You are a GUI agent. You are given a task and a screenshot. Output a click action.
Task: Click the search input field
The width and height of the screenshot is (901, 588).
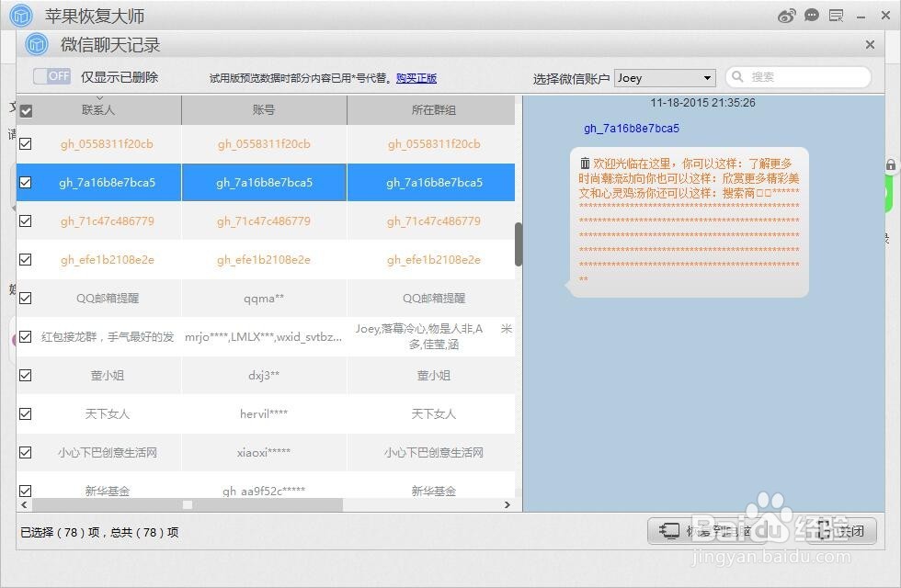click(x=799, y=77)
